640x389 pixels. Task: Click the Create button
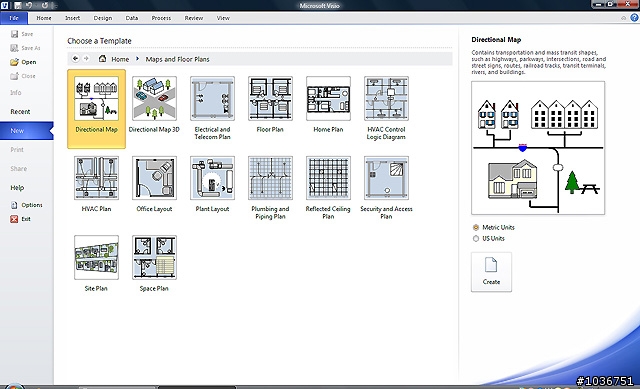tap(491, 272)
